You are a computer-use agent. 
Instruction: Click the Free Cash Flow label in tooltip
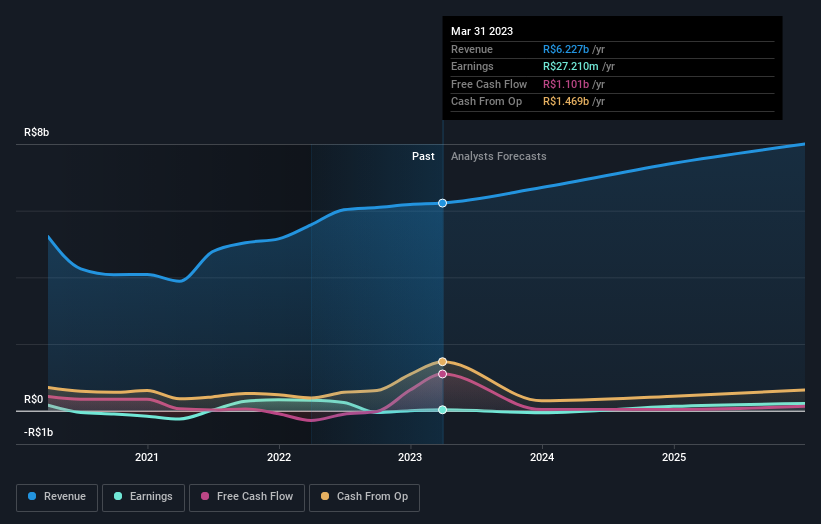(x=489, y=84)
